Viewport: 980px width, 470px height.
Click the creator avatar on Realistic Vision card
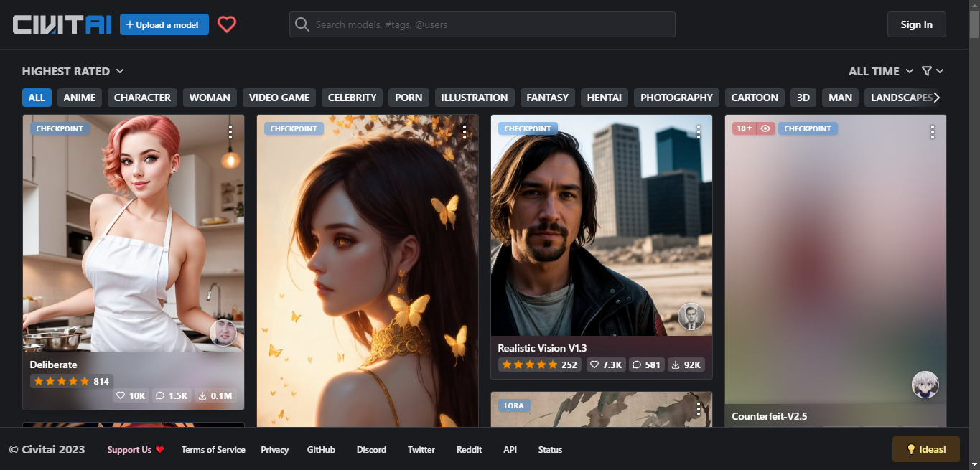691,316
